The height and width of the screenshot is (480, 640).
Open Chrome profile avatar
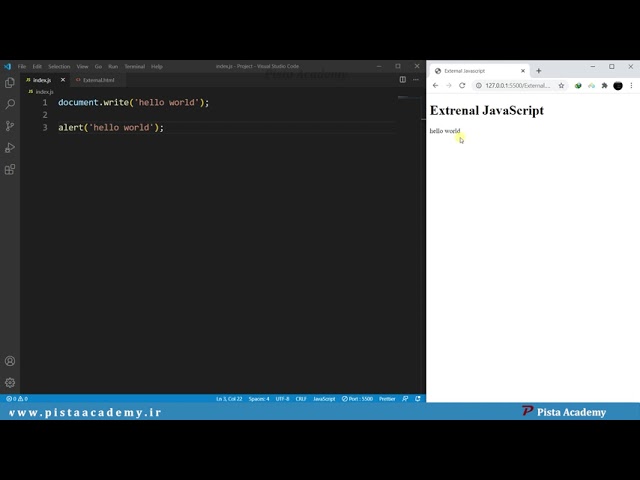pos(618,85)
